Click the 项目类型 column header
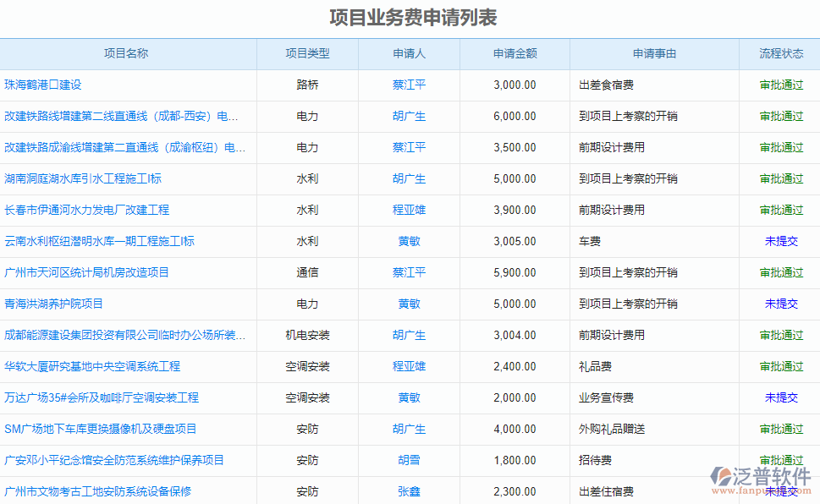Screen dimensions: 820x504 (307, 53)
